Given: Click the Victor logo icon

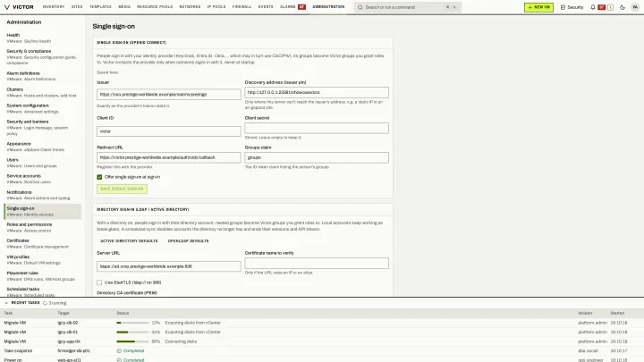Looking at the screenshot, I should coord(7,7).
